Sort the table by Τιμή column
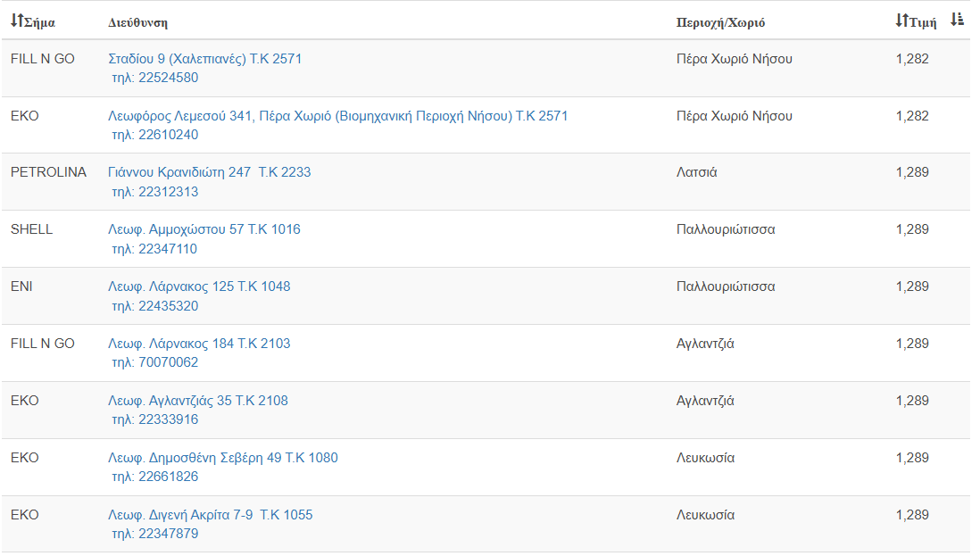Screen dimensions: 980x556 916,21
